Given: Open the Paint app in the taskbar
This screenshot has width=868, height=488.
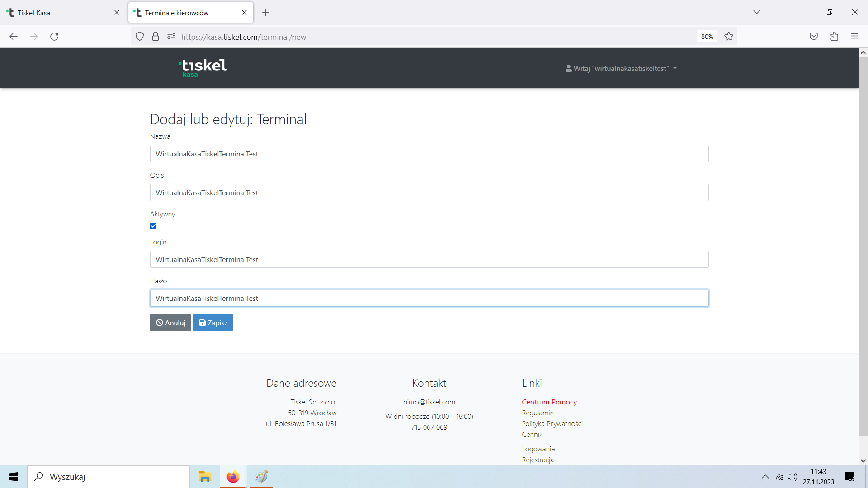Looking at the screenshot, I should pos(261,477).
